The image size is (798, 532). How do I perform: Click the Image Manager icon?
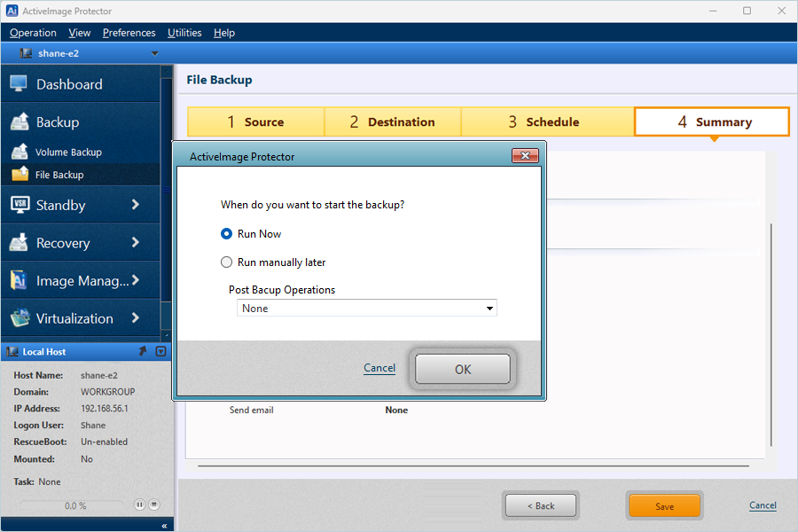coord(19,280)
